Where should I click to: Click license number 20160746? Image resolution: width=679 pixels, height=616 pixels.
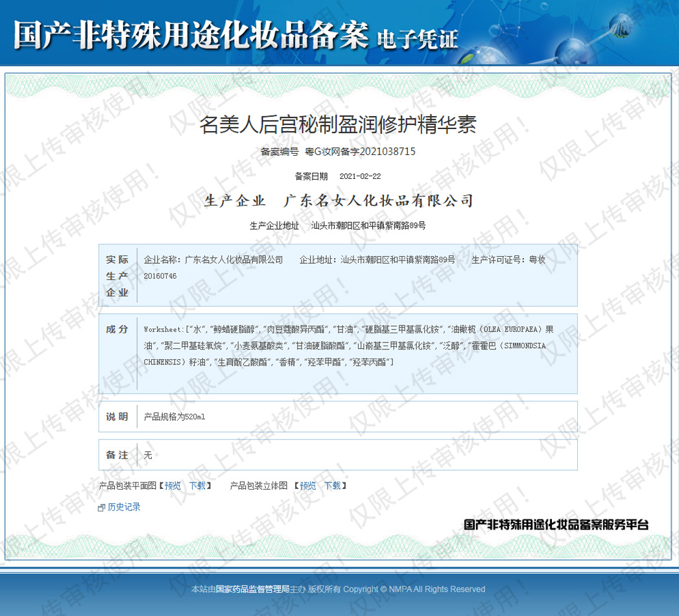click(160, 276)
